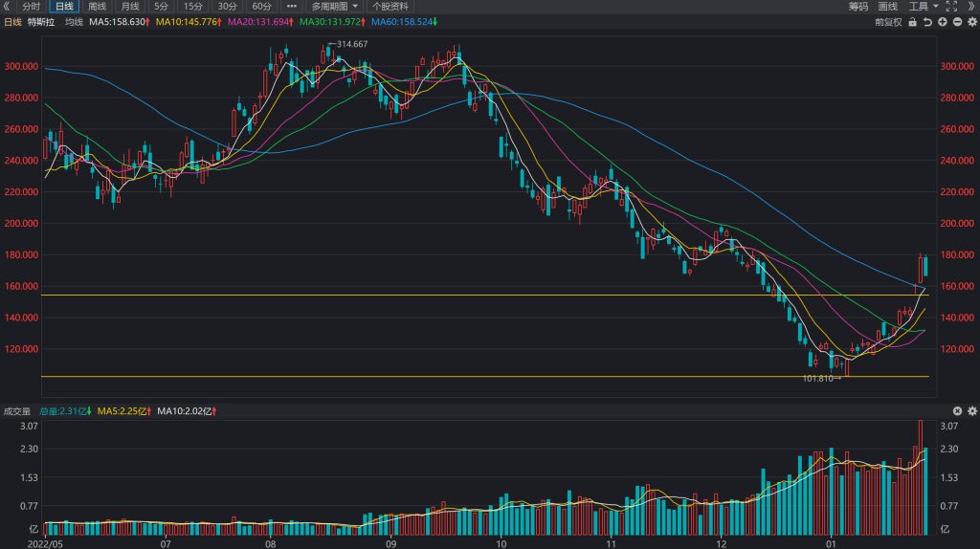Zoom in with the plus circle icon

pyautogui.click(x=943, y=22)
